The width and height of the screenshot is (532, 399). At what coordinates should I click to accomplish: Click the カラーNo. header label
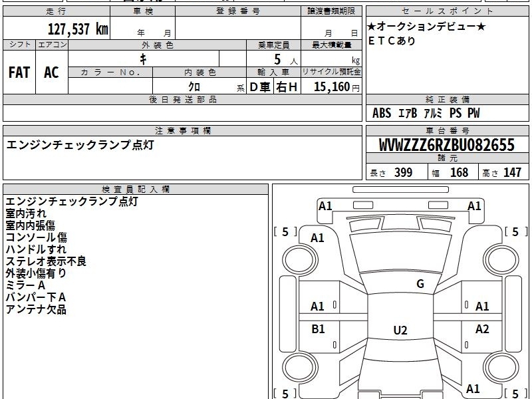(x=110, y=72)
